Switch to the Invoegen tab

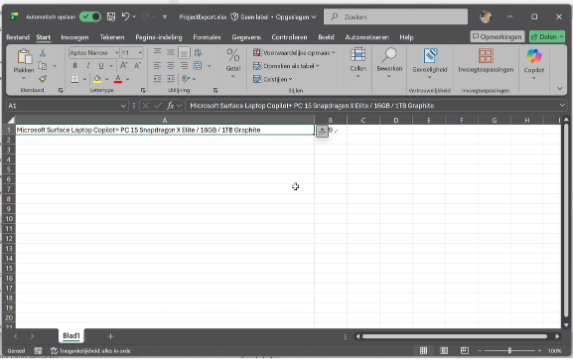75,37
